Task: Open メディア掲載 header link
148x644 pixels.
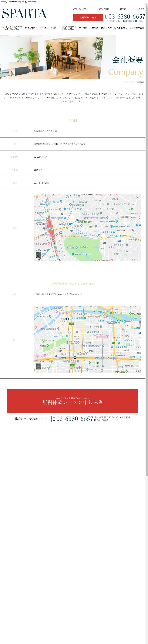Action: coord(103,9)
